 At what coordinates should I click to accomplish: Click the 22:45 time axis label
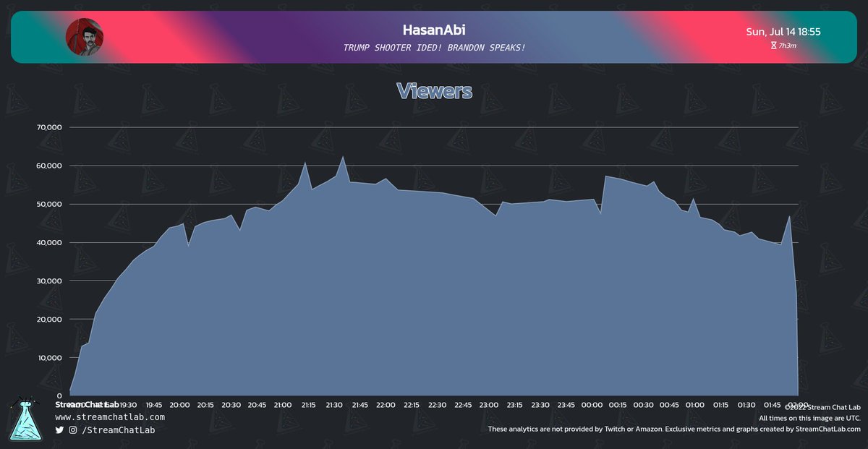[x=463, y=405]
